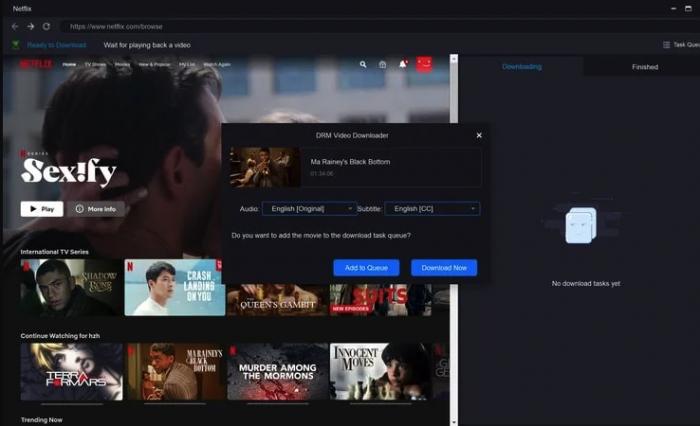Open the Movies menu item

pos(122,65)
